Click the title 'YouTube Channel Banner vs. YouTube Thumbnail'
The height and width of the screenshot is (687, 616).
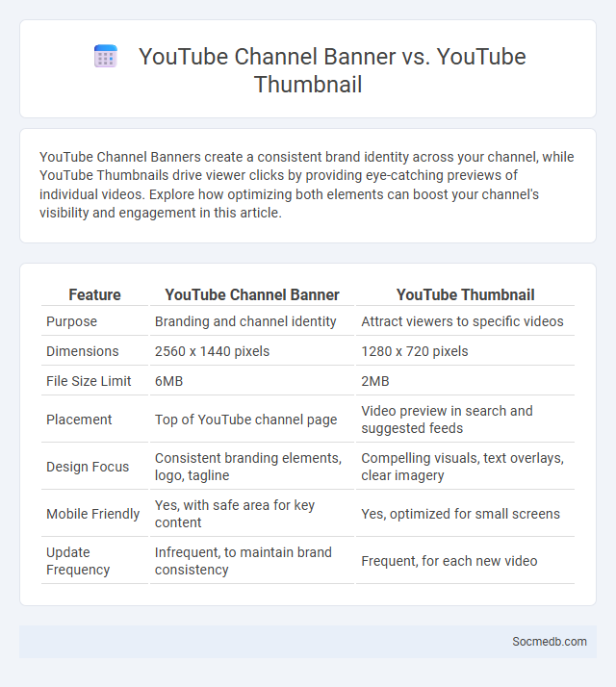(x=332, y=70)
